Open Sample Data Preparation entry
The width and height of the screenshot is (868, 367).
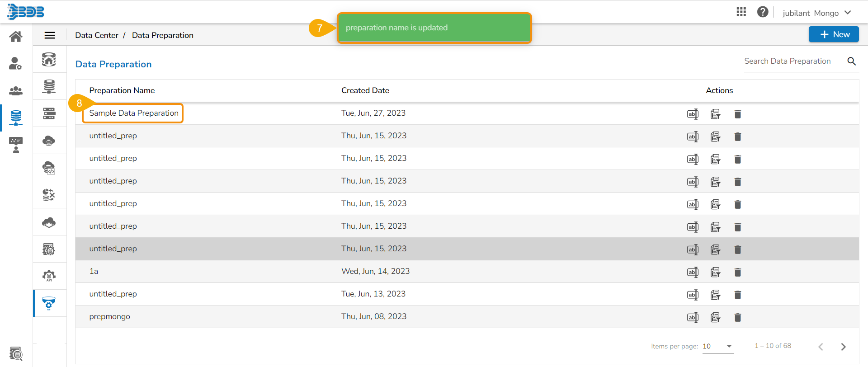(134, 113)
